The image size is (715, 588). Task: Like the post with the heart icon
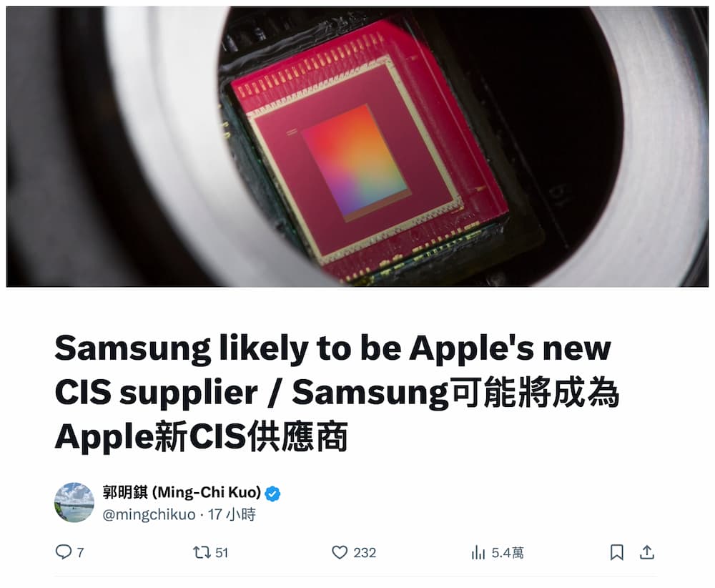(x=339, y=552)
